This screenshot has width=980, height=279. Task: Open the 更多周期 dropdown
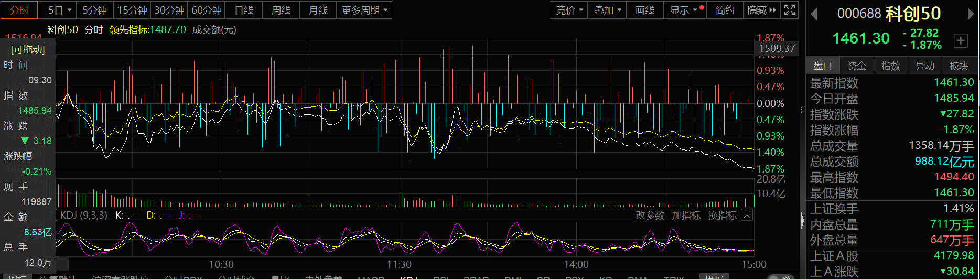364,10
